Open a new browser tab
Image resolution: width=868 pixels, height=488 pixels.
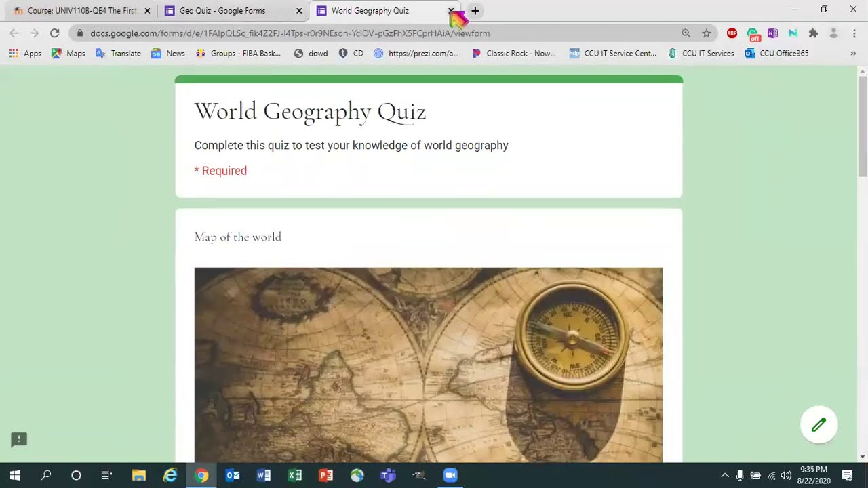(x=475, y=11)
